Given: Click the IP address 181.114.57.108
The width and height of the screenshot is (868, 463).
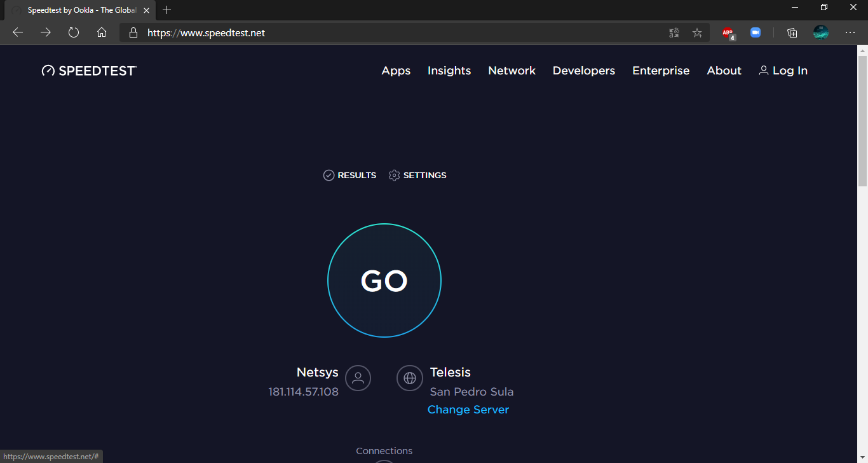Looking at the screenshot, I should click(x=303, y=392).
